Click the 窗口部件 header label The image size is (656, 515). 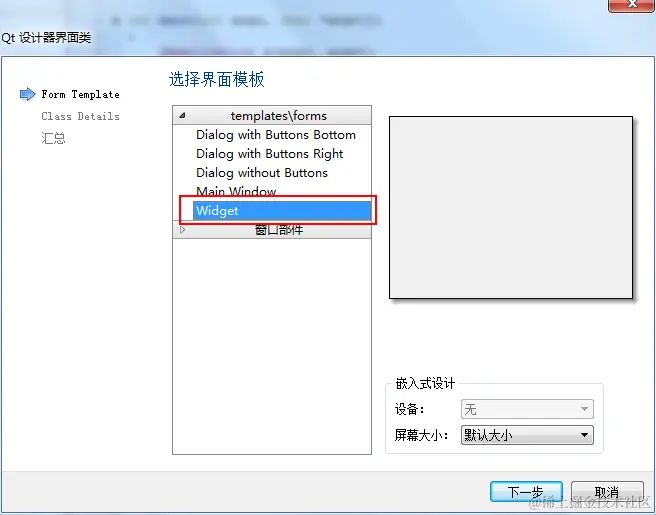[279, 230]
